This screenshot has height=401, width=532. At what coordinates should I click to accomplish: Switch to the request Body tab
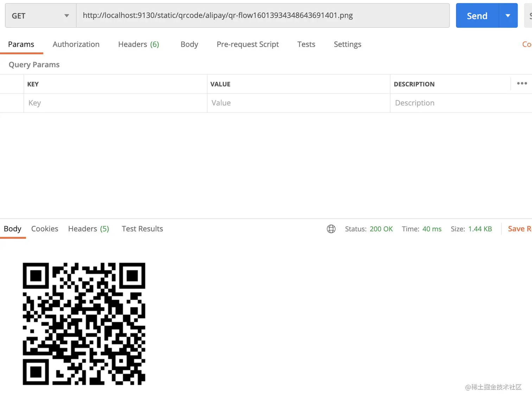point(189,44)
